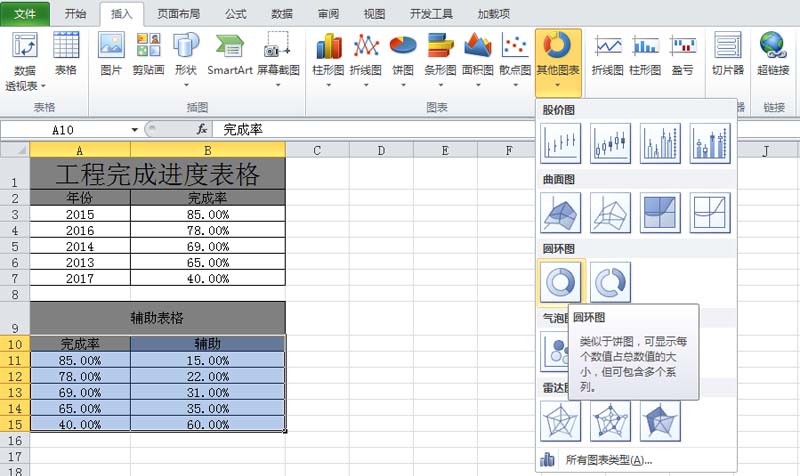800x476 pixels.
Task: Click the cell containing 2017
Action: tap(80, 279)
